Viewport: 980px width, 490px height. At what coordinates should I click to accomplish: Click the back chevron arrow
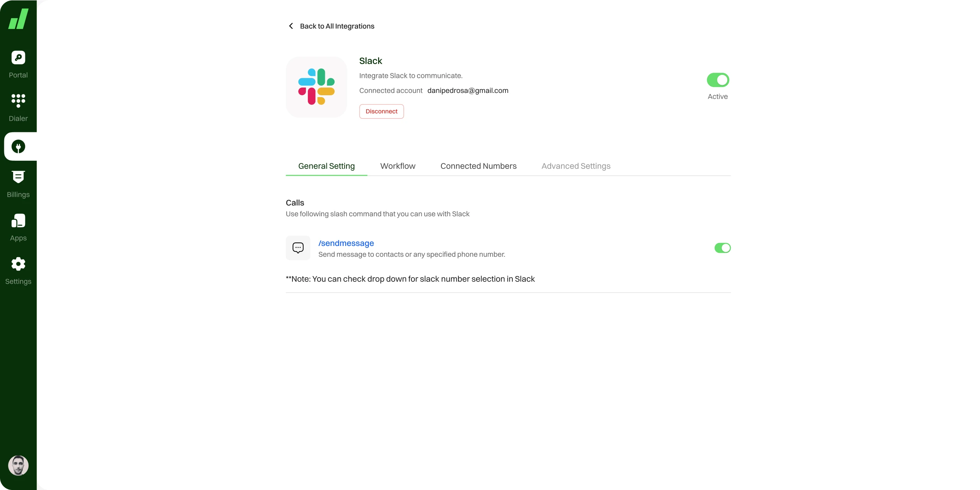tap(291, 26)
